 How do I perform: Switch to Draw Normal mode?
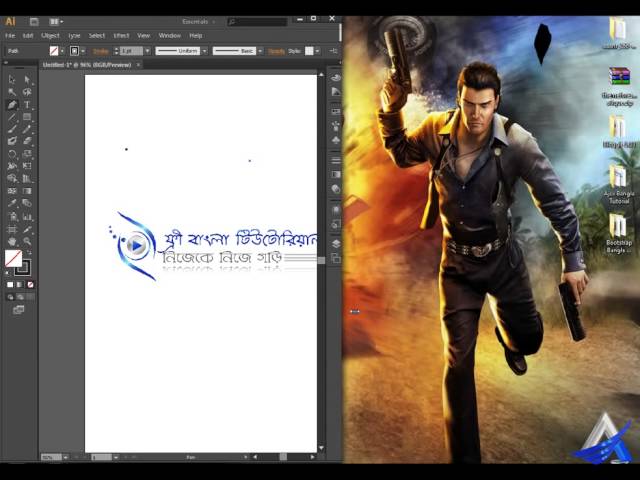coord(10,297)
